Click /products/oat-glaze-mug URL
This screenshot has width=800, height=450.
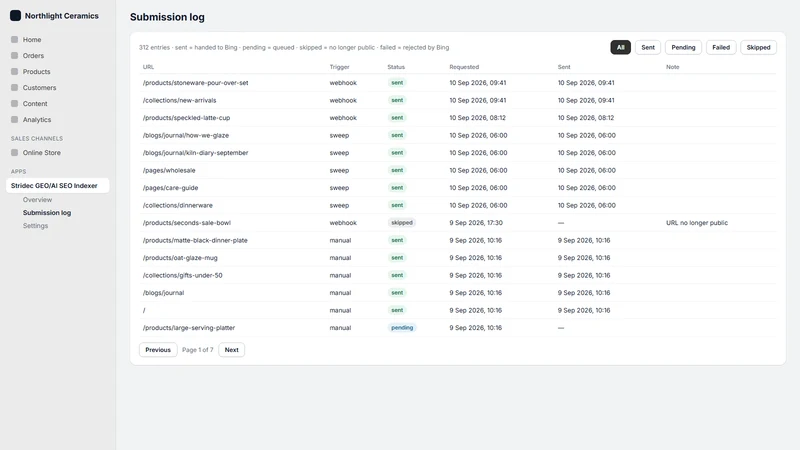[x=180, y=258]
